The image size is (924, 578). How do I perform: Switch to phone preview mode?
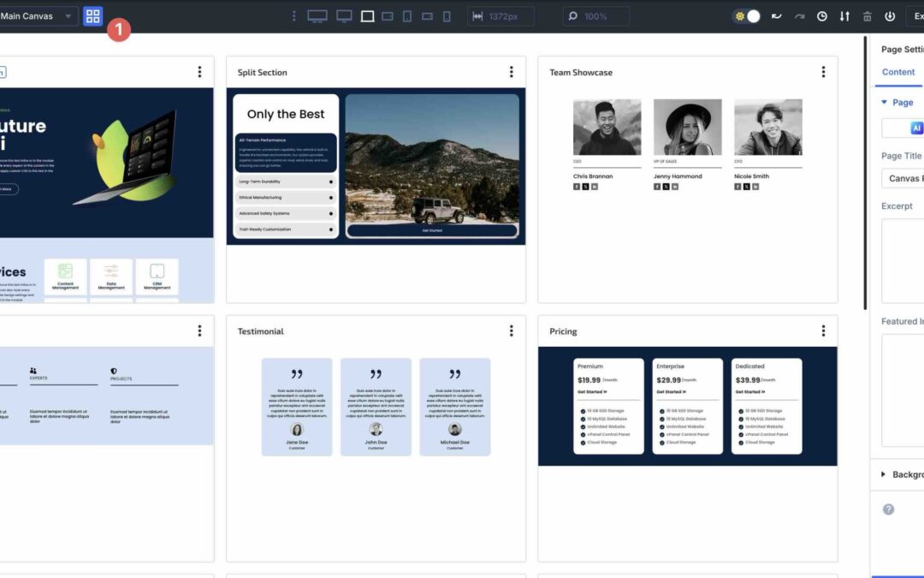pos(447,15)
